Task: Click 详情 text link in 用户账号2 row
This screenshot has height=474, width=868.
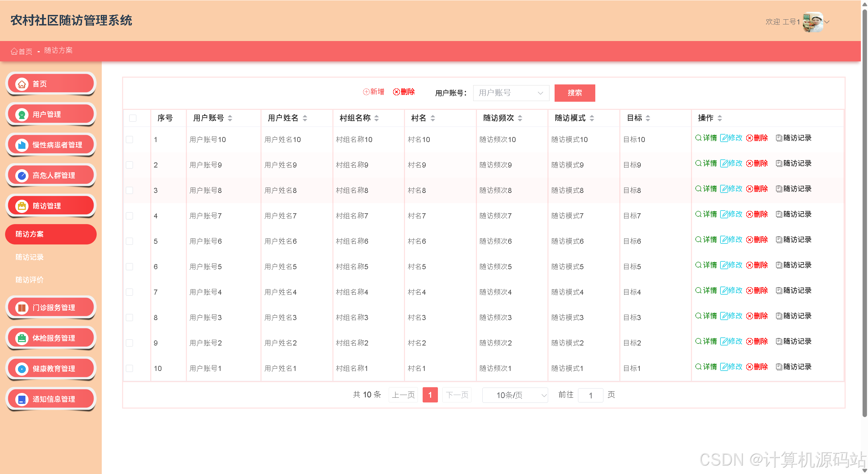Action: [x=710, y=341]
